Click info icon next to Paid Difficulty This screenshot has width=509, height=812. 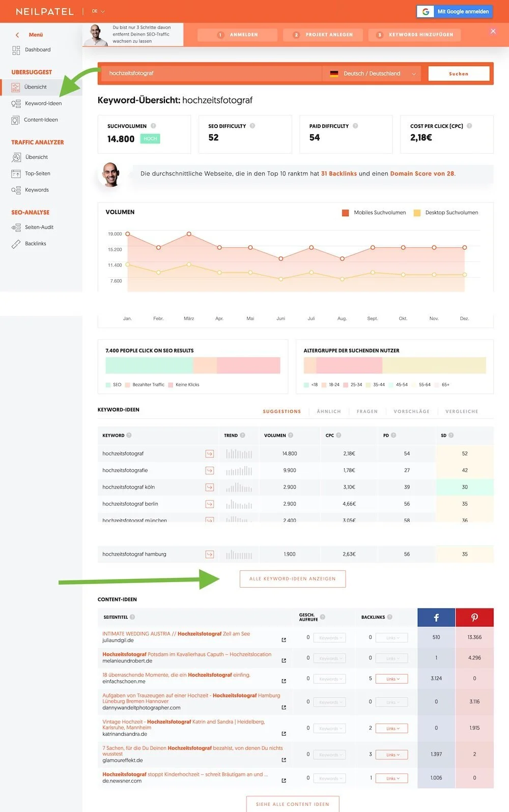pos(355,126)
